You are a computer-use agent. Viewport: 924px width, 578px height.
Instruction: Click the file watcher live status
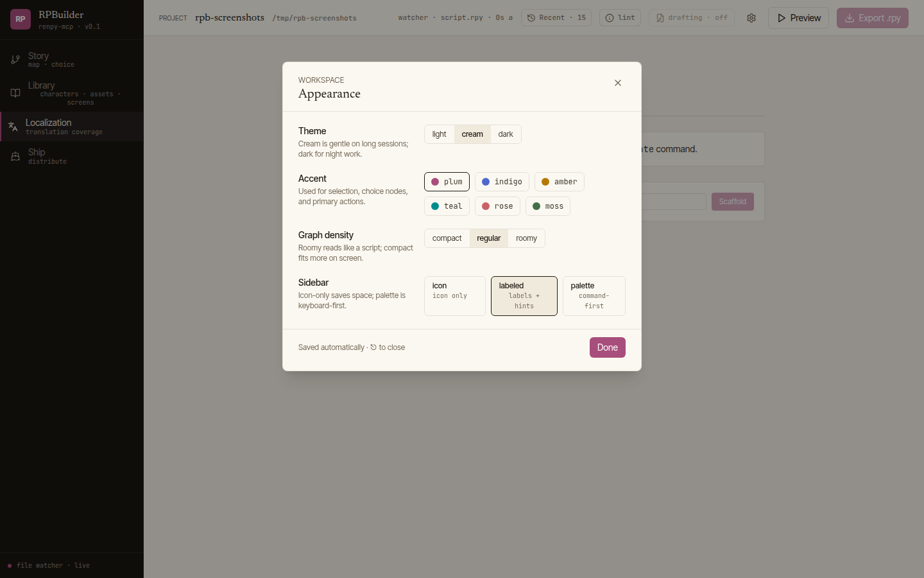coord(53,566)
